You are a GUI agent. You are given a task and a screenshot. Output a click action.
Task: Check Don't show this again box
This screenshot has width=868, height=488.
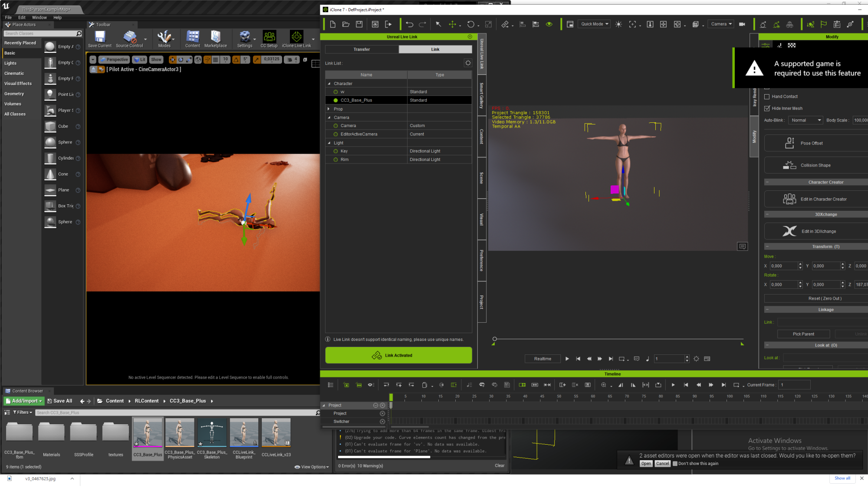tap(675, 463)
